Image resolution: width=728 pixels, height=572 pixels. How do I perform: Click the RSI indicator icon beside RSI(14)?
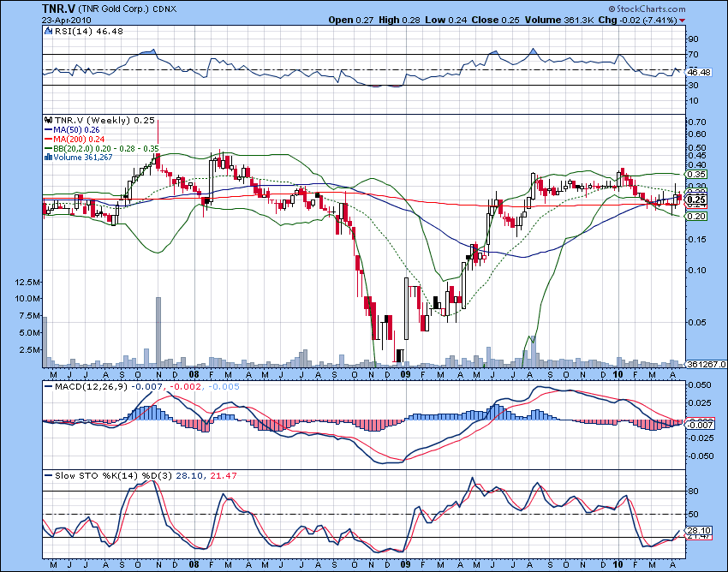point(48,31)
